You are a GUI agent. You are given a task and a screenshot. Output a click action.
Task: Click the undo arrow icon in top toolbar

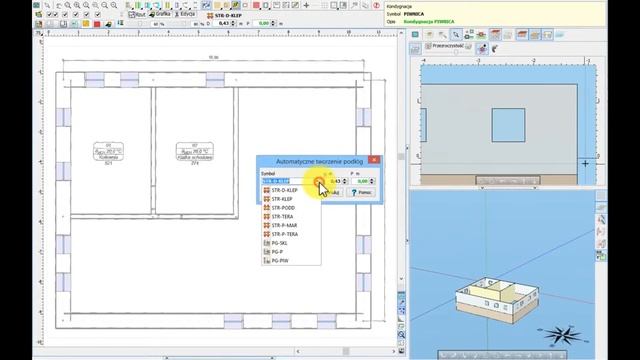[x=59, y=5]
